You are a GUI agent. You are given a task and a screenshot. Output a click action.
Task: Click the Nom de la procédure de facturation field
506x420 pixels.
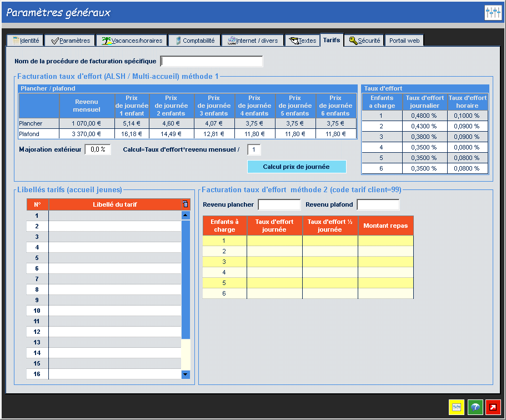[211, 61]
